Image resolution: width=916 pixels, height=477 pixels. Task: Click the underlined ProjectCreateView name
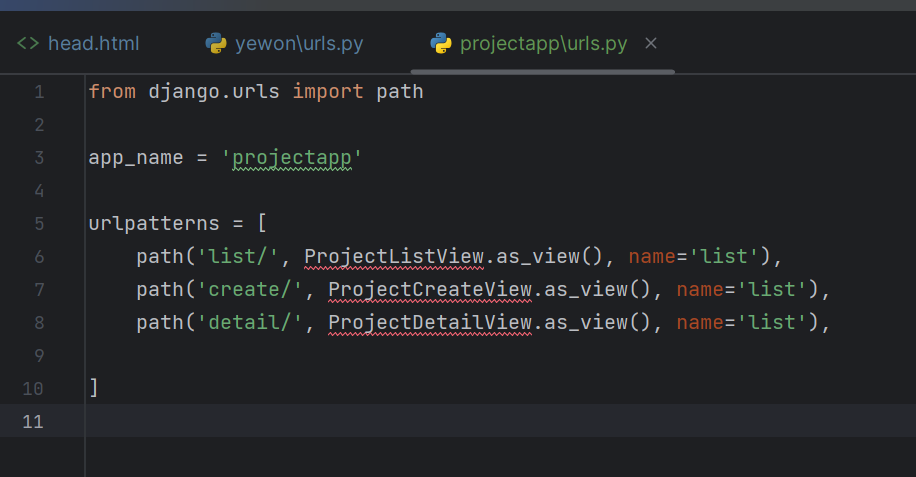pos(430,290)
